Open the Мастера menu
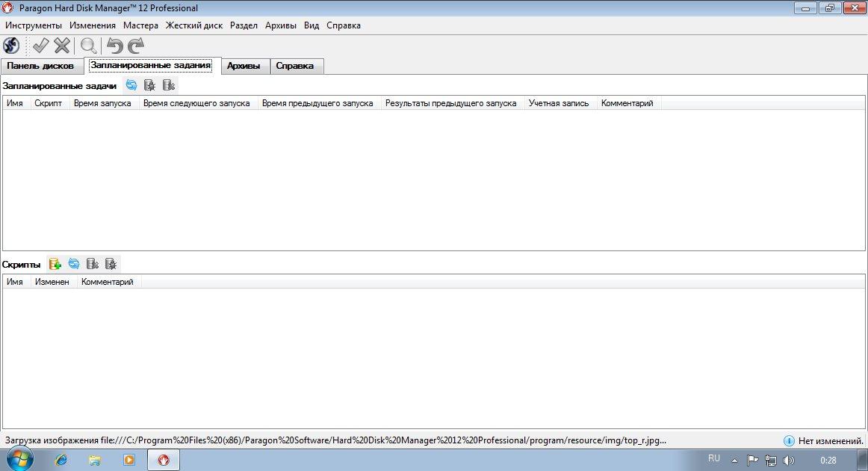This screenshot has width=868, height=471. click(x=140, y=25)
